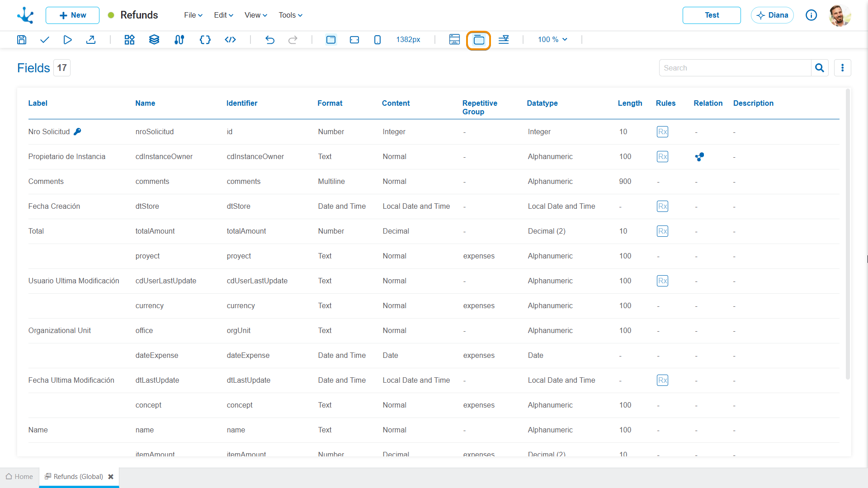This screenshot has height=488, width=868.
Task: Click the Rx rules icon for Nro Solicitud
Action: [x=662, y=131]
